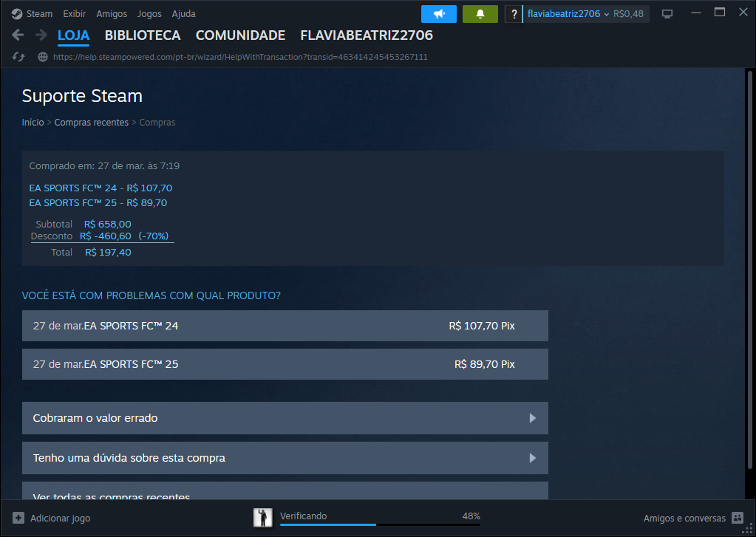
Task: Reload page with refresh icon
Action: click(19, 57)
